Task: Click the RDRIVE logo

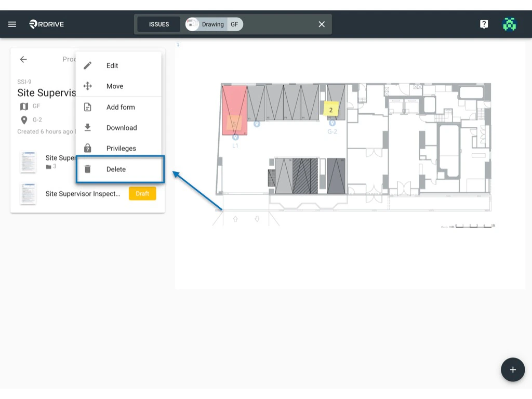Action: [46, 24]
